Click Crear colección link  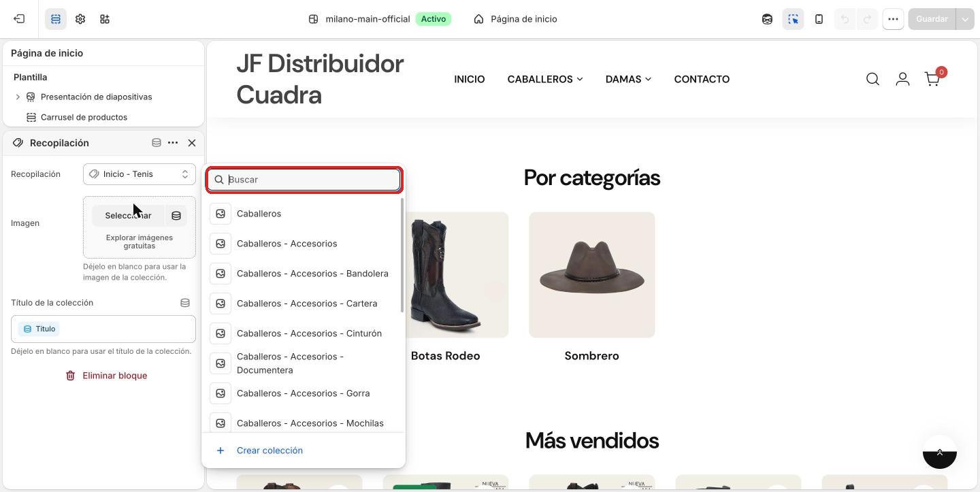point(269,450)
